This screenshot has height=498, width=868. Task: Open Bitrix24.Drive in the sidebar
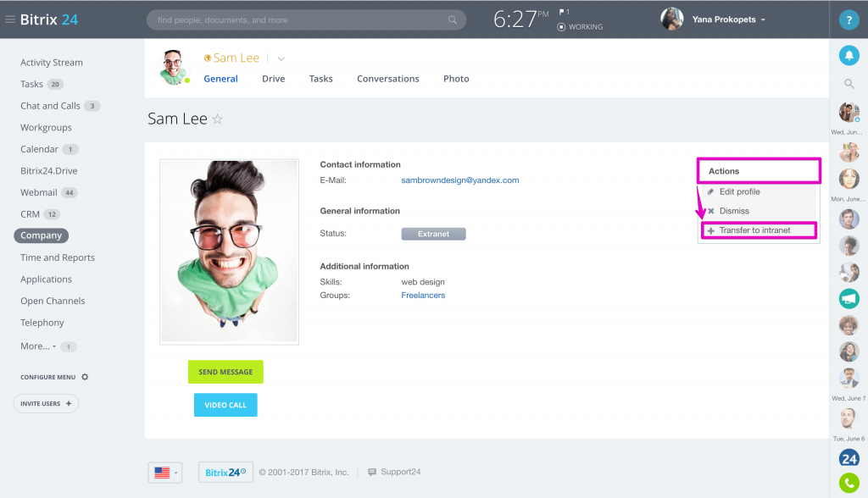pos(48,171)
